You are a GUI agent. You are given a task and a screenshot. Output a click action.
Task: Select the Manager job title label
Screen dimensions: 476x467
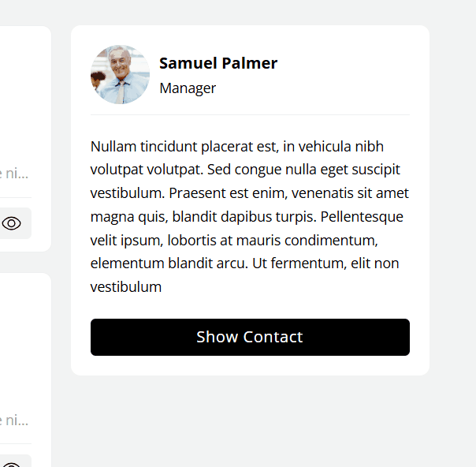coord(188,88)
